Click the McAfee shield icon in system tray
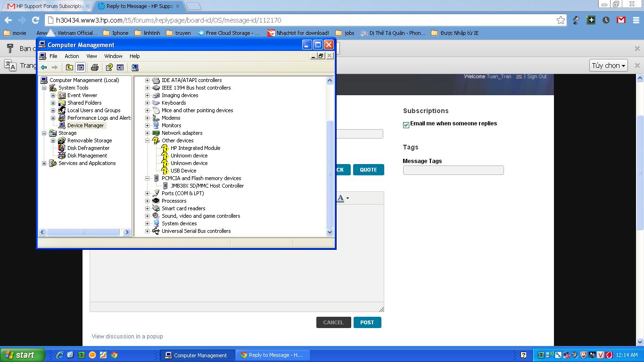Viewport: 644px width, 362px height. [x=583, y=355]
